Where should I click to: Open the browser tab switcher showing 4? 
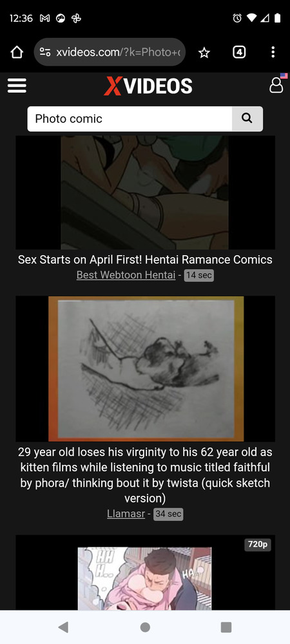click(239, 52)
